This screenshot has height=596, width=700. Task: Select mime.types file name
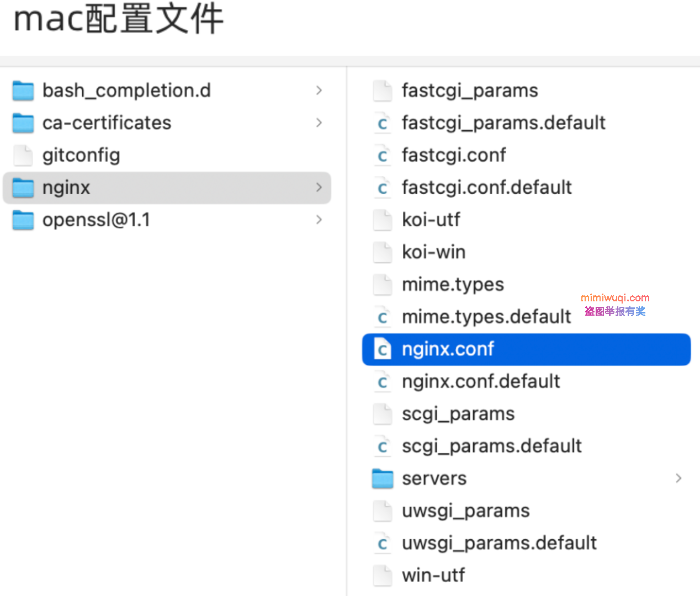click(x=453, y=285)
